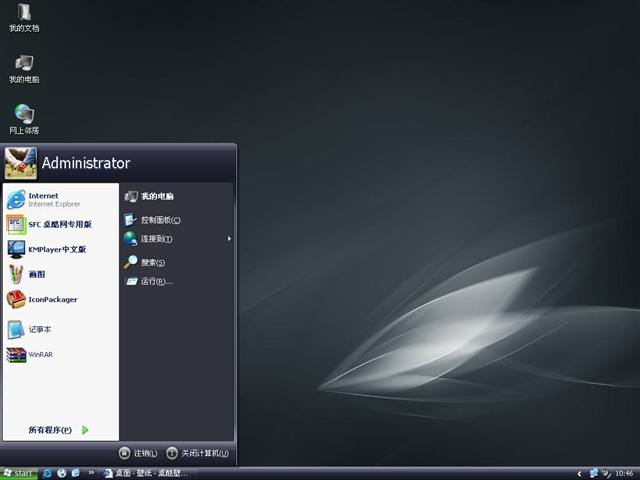Click the 10:46 system clock

click(624, 473)
